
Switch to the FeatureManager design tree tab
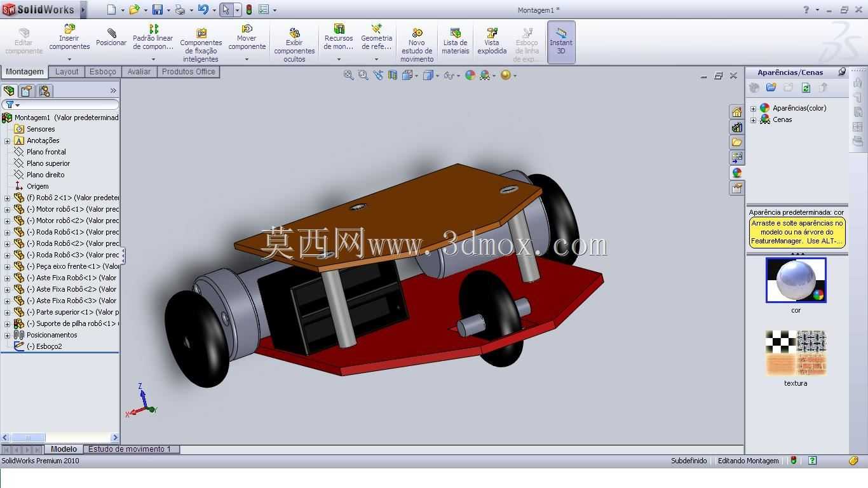[x=9, y=91]
